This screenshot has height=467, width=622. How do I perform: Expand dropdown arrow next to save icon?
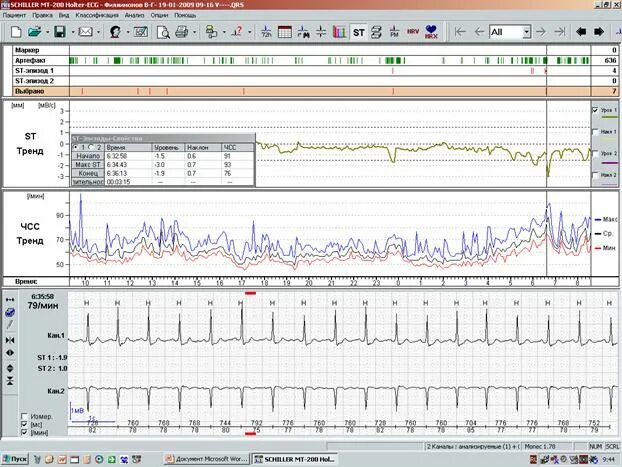(73, 32)
